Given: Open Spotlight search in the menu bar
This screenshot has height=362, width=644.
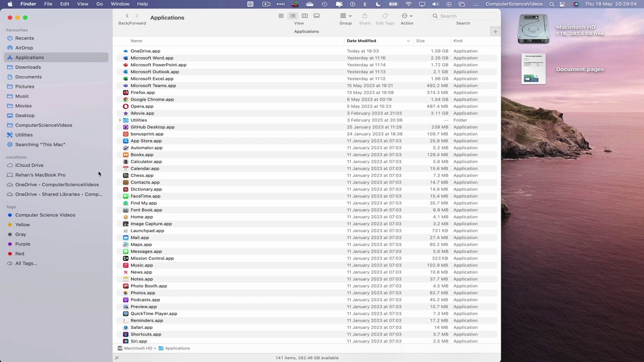Looking at the screenshot, I should tap(552, 4).
